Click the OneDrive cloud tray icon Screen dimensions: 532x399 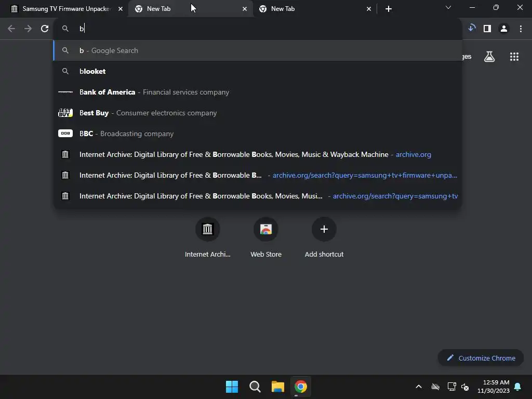[x=435, y=387]
